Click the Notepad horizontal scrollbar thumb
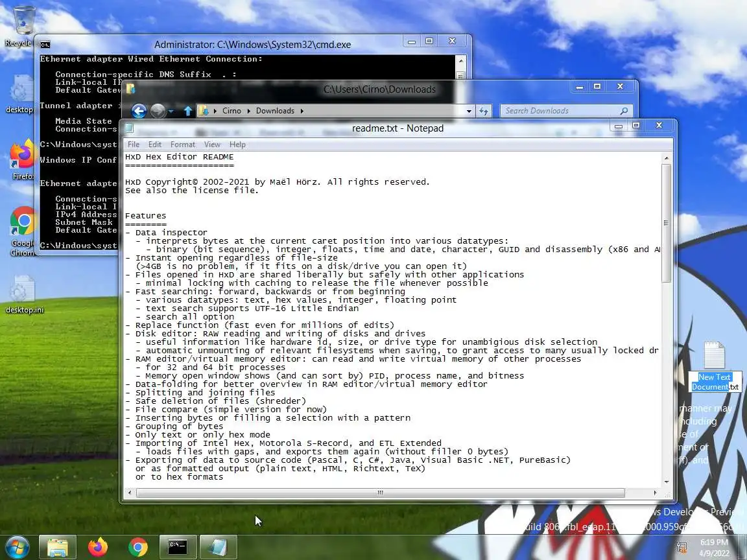Viewport: 747px width, 560px height. click(380, 493)
